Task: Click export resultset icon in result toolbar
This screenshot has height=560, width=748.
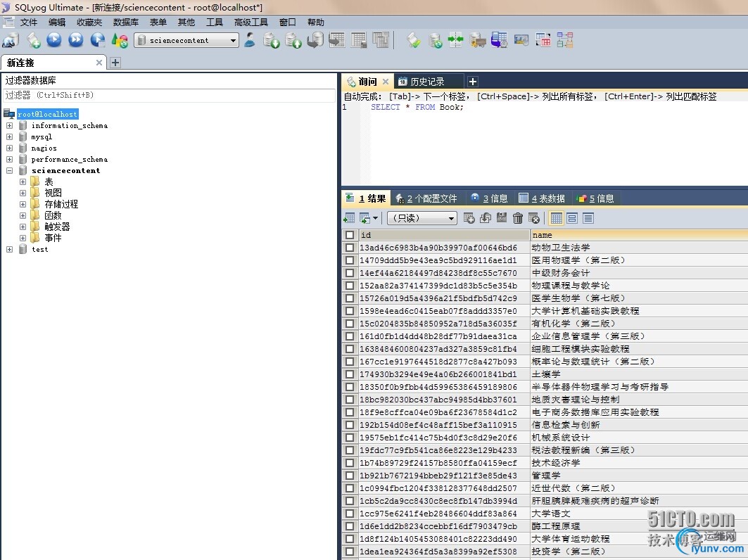Action: point(349,219)
